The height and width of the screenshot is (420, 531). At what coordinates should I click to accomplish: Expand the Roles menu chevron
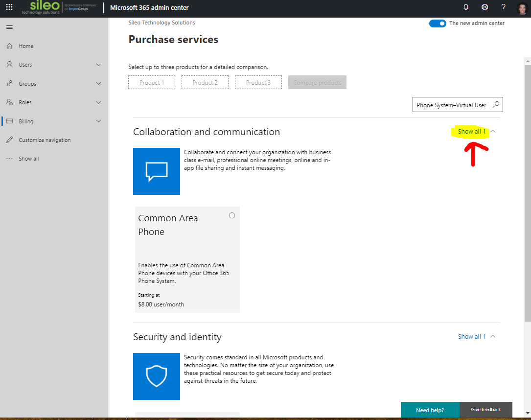coord(98,102)
